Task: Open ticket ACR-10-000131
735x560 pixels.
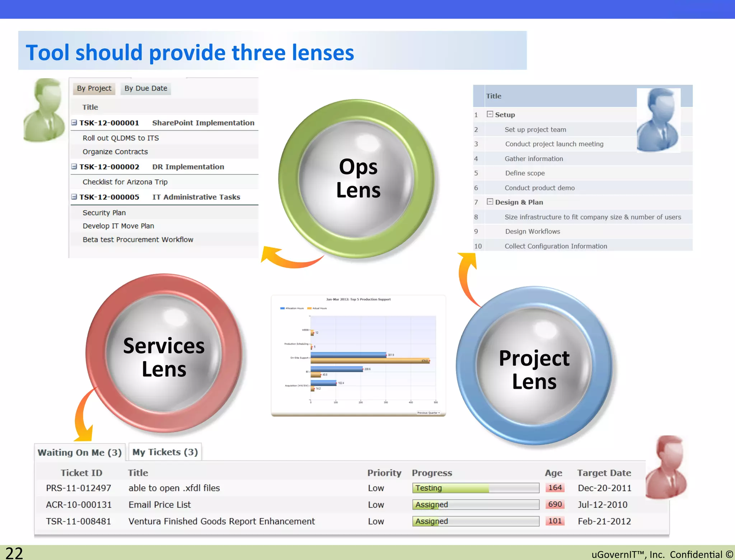Action: [79, 504]
